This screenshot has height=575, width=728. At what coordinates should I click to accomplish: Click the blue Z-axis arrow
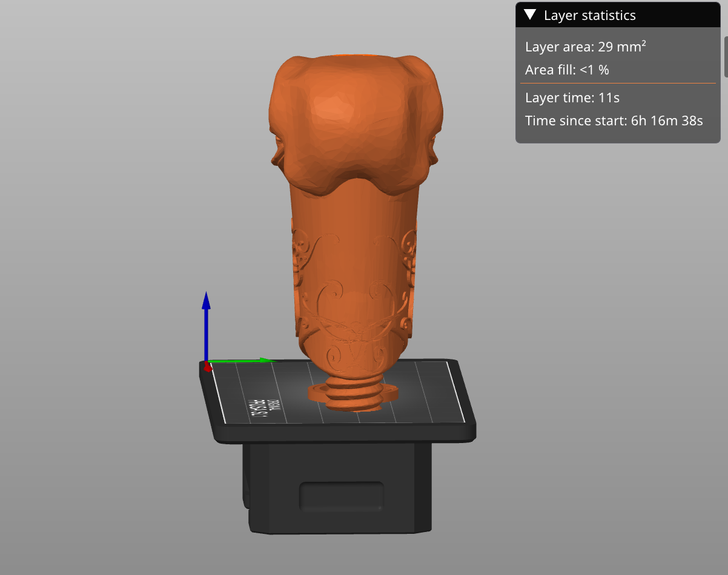[206, 327]
